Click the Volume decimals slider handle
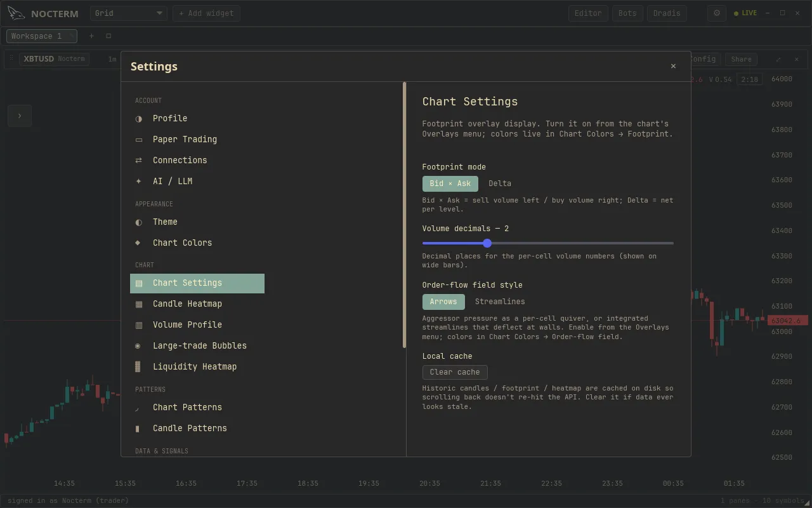Screen dimensions: 812x508 (487, 243)
